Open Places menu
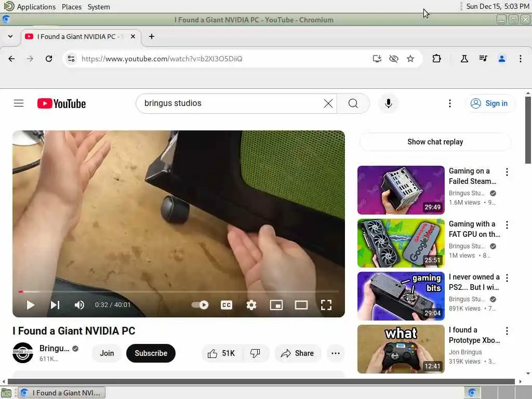Screen dimensions: 532x399 point(72,7)
